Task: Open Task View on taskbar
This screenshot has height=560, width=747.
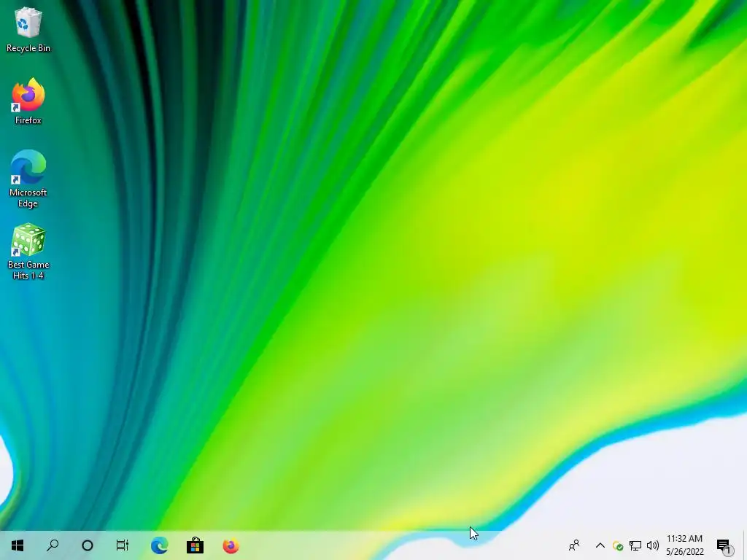Action: [x=123, y=545]
